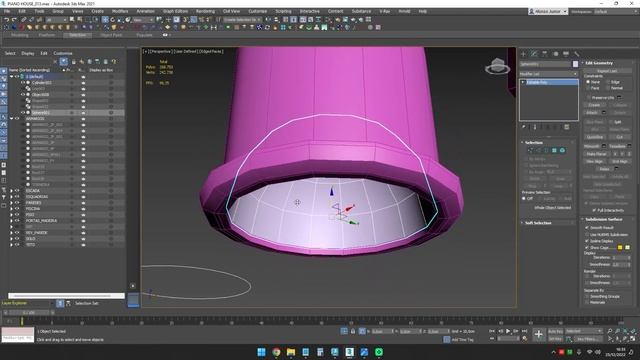Toggle the Preserve UVs checkbox
The width and height of the screenshot is (640, 360).
tap(589, 98)
